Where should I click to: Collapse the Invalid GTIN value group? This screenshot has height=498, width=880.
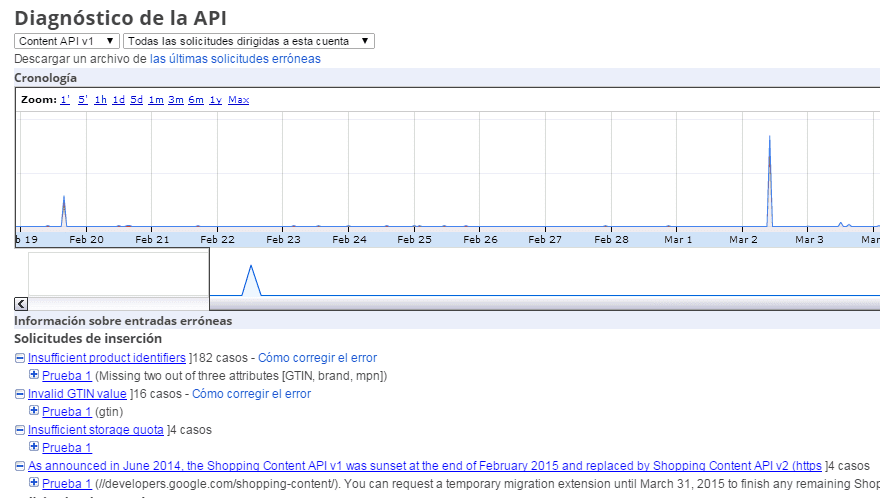coord(20,394)
